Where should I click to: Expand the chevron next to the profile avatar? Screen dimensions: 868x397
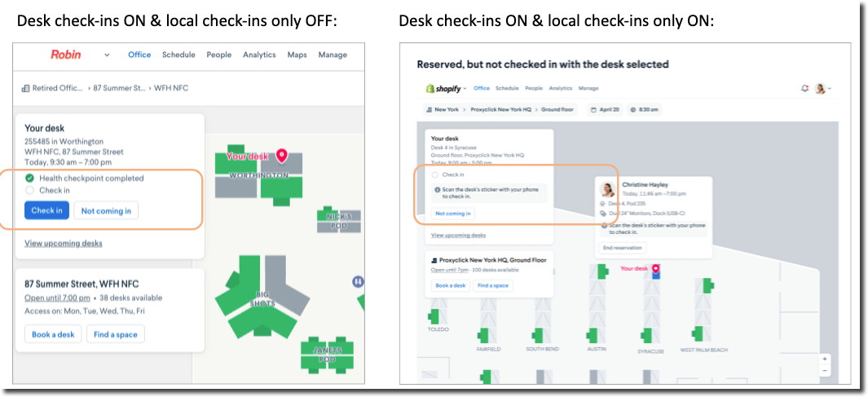click(x=829, y=89)
